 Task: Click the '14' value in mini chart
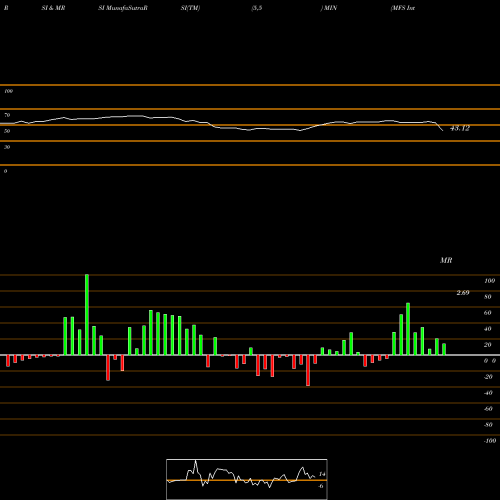322,474
